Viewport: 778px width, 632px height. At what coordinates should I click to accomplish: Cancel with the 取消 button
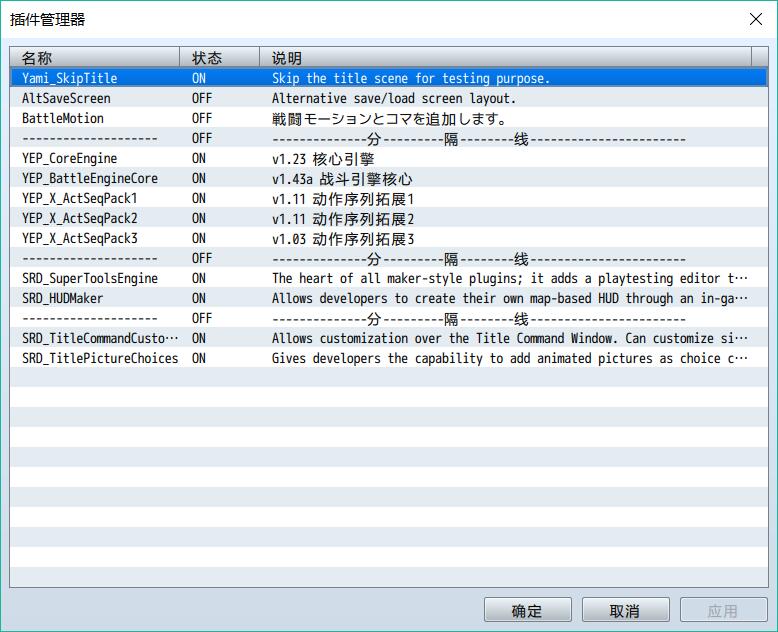pyautogui.click(x=625, y=610)
